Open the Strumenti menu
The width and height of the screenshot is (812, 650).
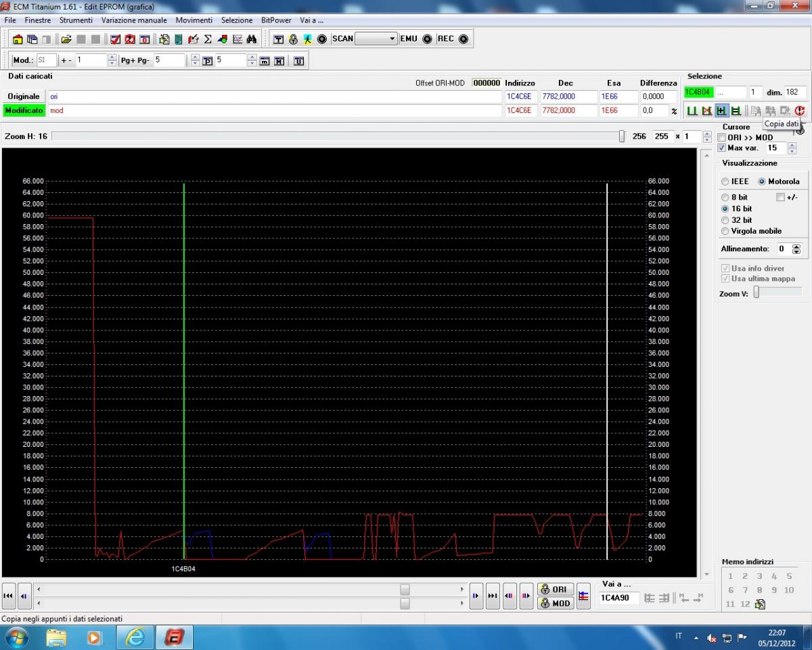coord(76,20)
